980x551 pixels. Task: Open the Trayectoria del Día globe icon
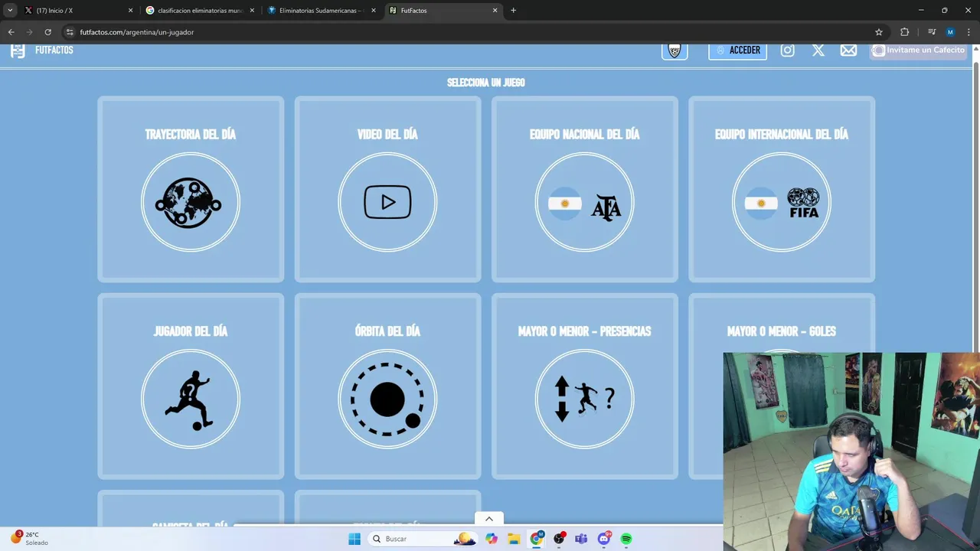(191, 202)
